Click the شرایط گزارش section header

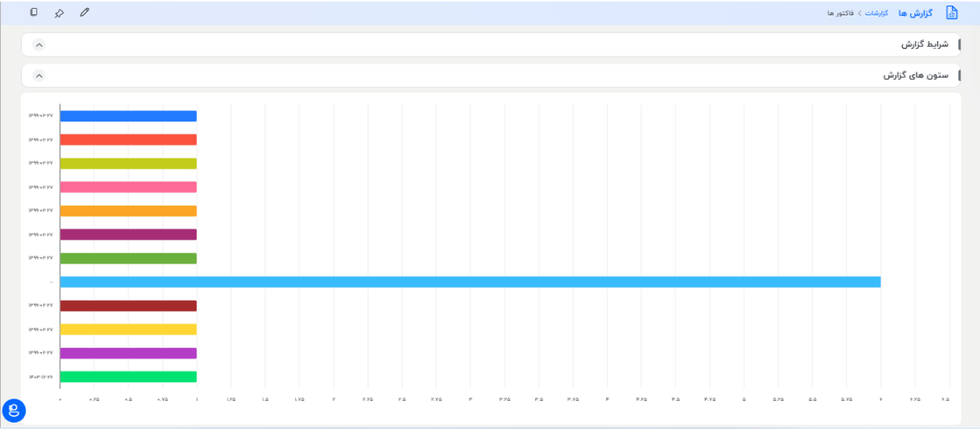[x=925, y=44]
